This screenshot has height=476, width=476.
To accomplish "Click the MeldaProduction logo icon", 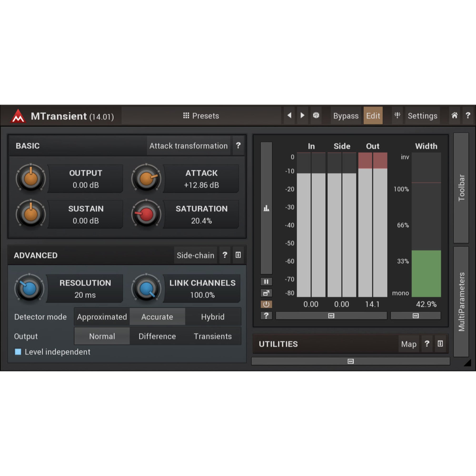I will coord(18,116).
